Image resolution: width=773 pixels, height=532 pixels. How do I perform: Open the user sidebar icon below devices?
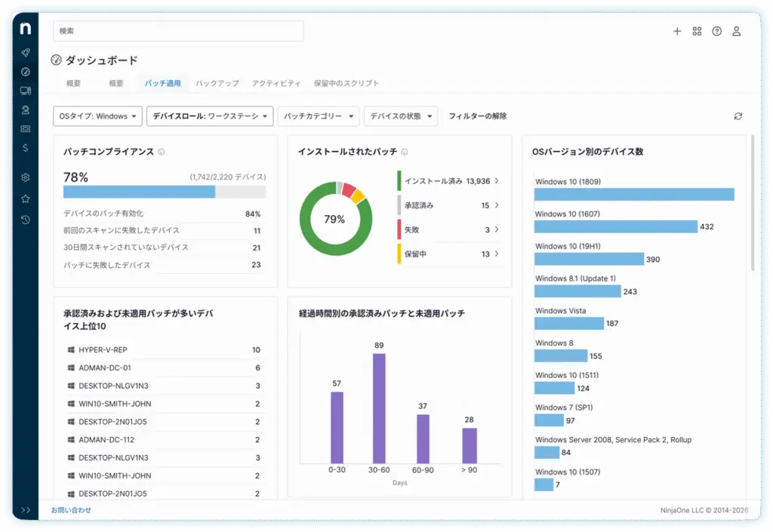coord(25,110)
